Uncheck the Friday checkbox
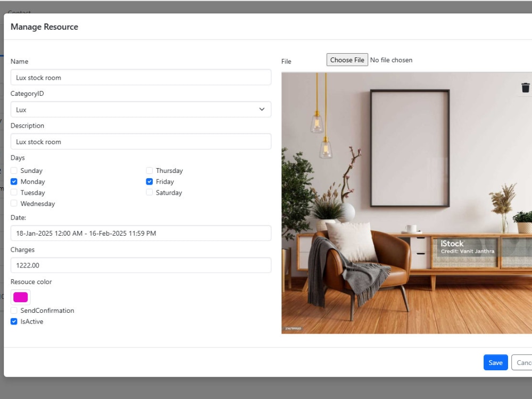Viewport: 532px width, 399px height. tap(149, 181)
